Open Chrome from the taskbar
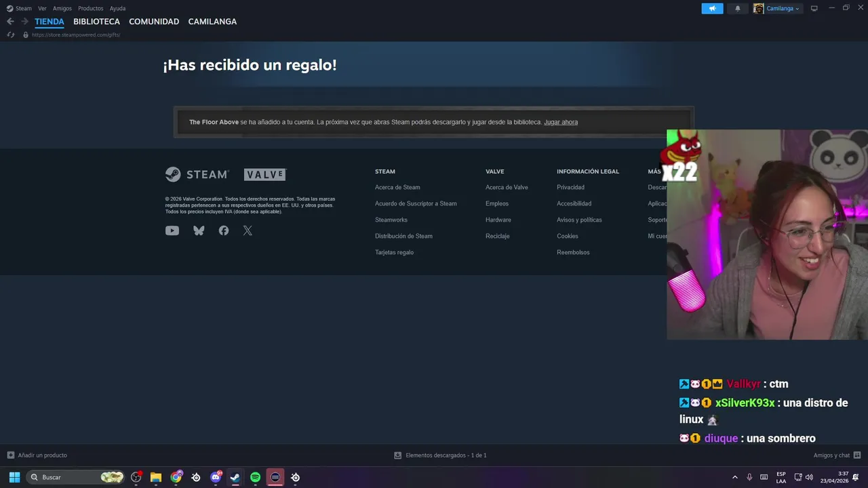Screen dimensions: 868x488 176,477
